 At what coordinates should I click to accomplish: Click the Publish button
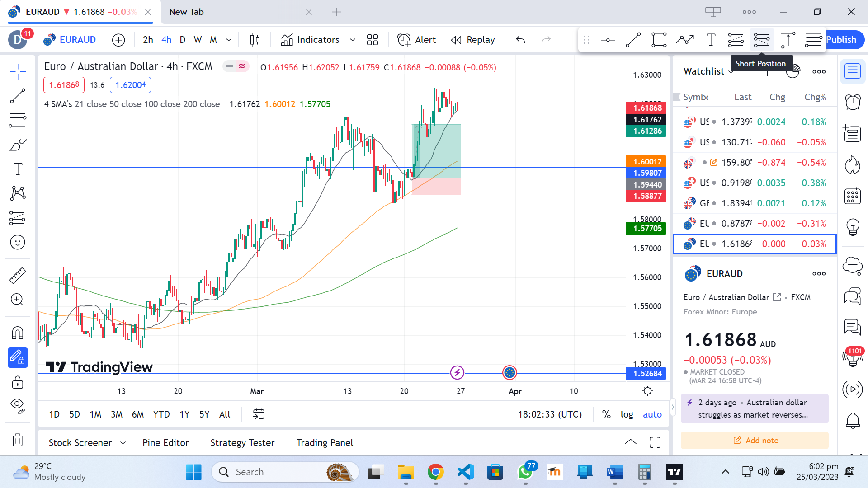pos(841,40)
